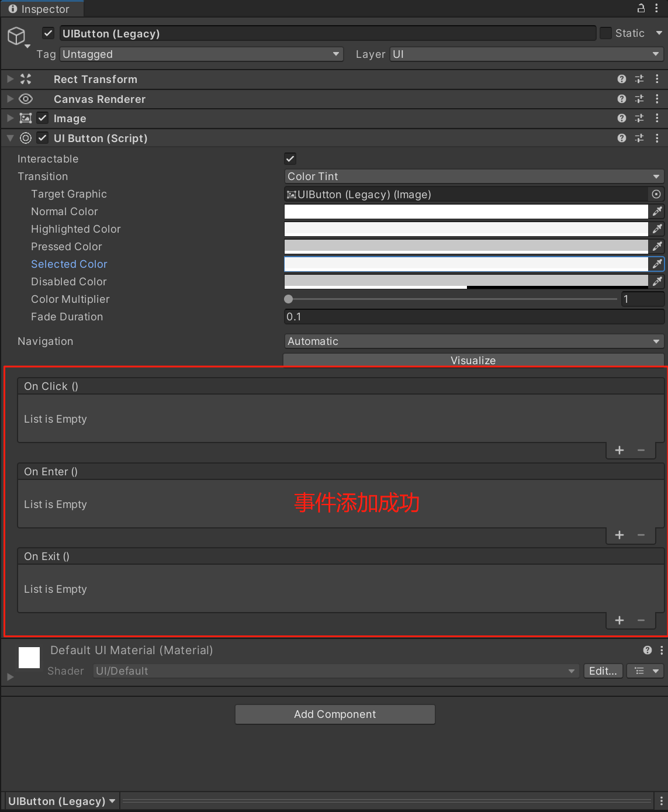Pick Normal Color with the eyedropper
This screenshot has height=812, width=668.
click(657, 211)
